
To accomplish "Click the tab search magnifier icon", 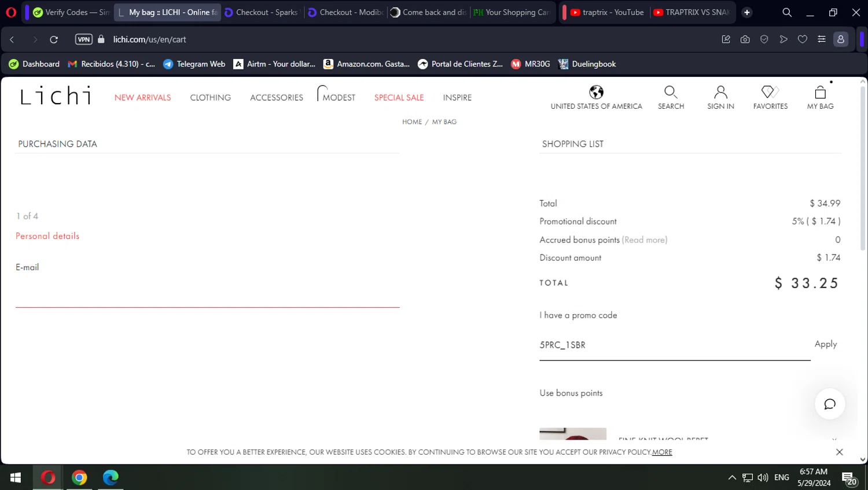I will click(x=787, y=12).
